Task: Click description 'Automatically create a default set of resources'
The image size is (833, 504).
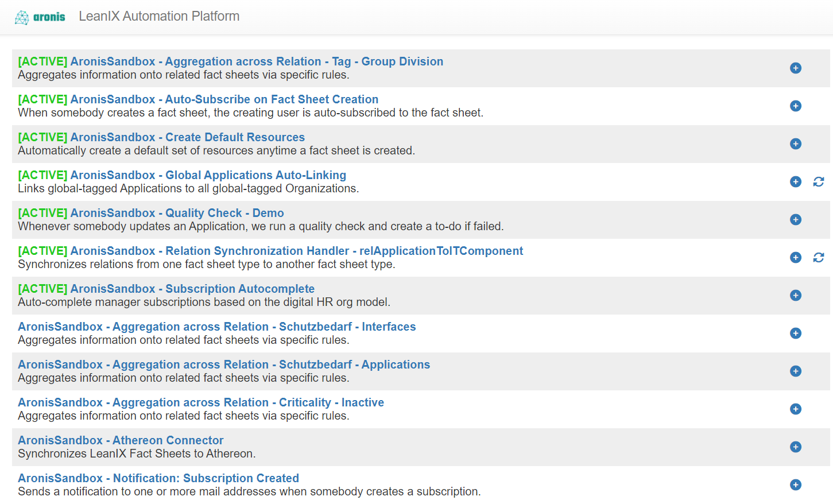Action: (216, 151)
